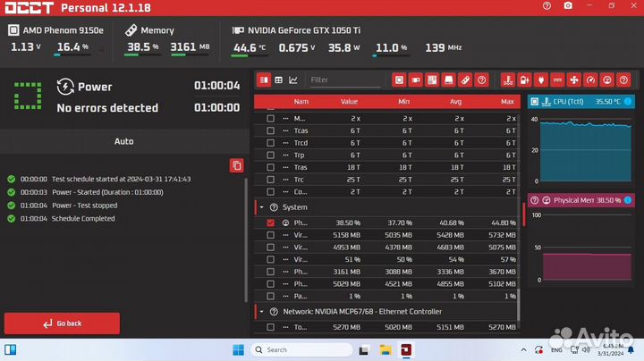Click into the Filter input field
The width and height of the screenshot is (644, 361).
click(x=344, y=80)
